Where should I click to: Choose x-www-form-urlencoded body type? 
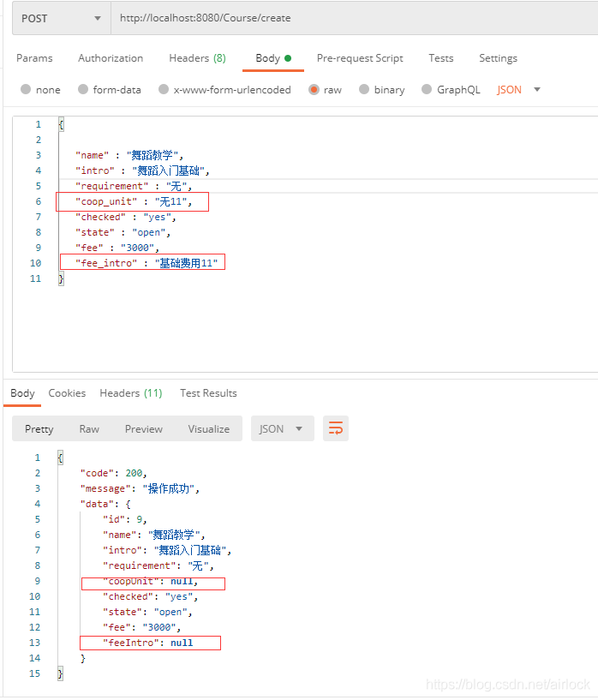(162, 89)
